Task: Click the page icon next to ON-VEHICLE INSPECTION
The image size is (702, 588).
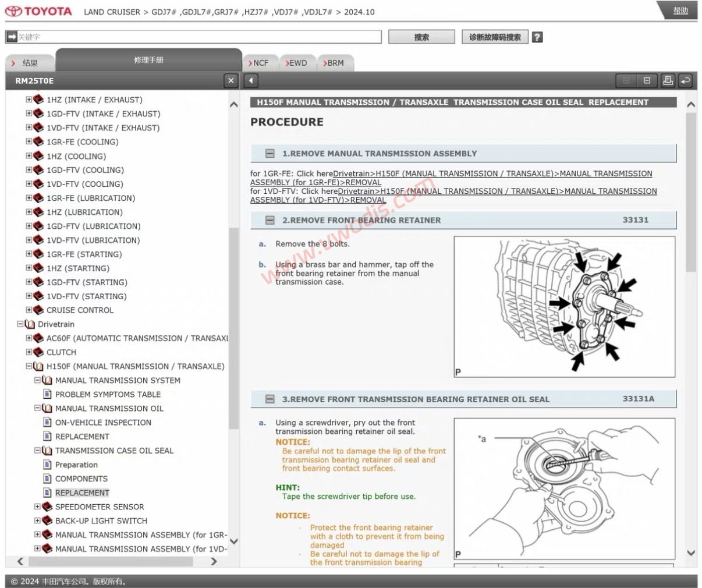Action: coord(48,422)
